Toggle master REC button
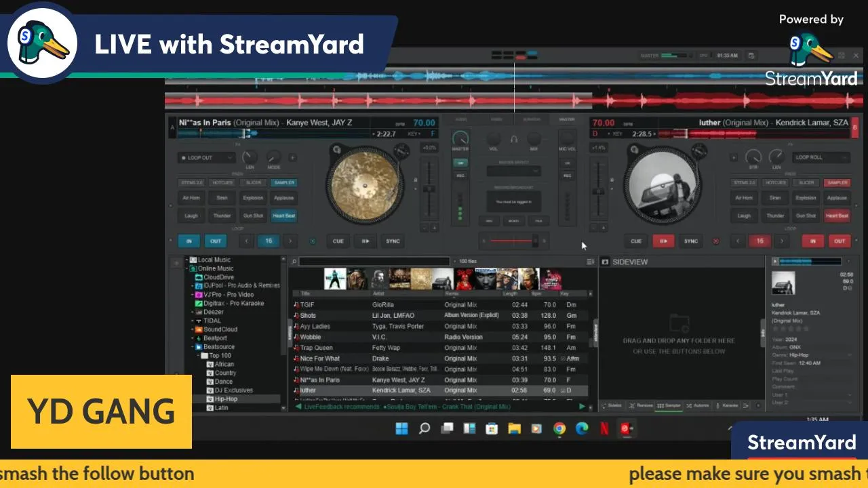The image size is (868, 488). (x=460, y=176)
